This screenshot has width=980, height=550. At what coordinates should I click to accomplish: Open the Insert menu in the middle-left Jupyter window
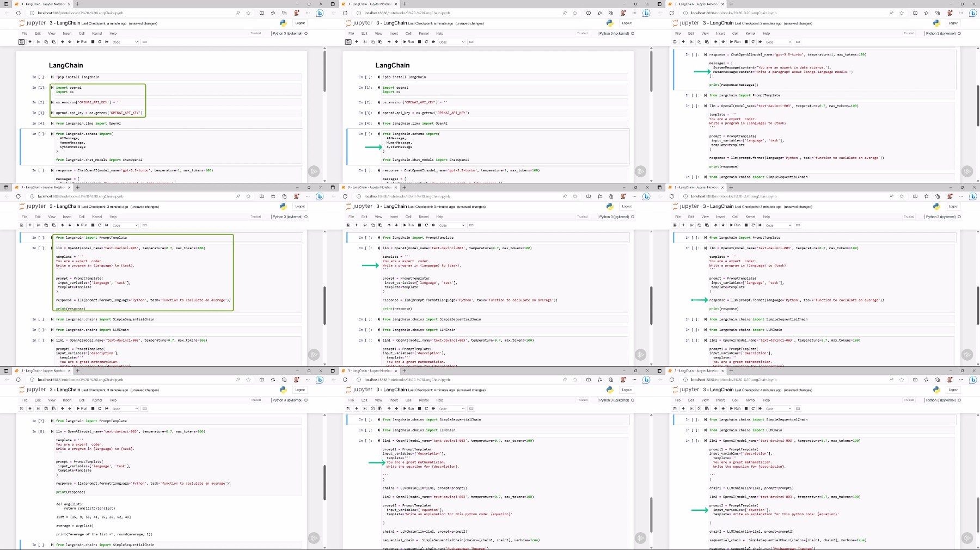67,217
